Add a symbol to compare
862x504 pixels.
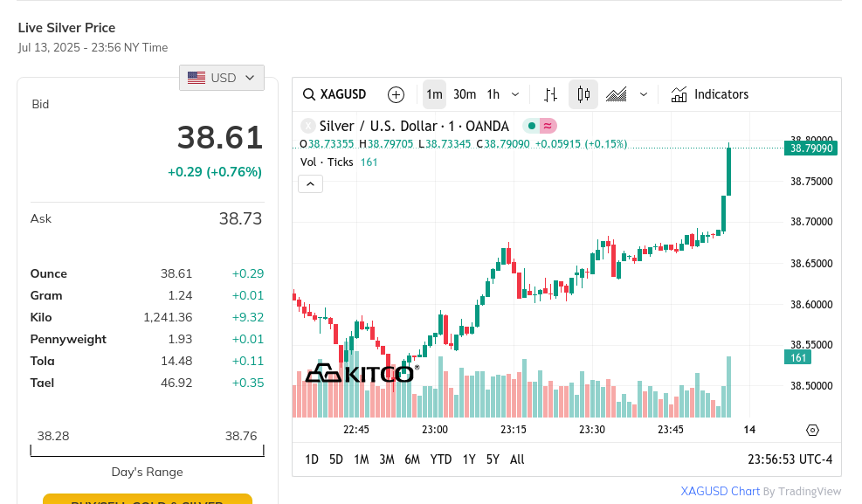tap(396, 94)
